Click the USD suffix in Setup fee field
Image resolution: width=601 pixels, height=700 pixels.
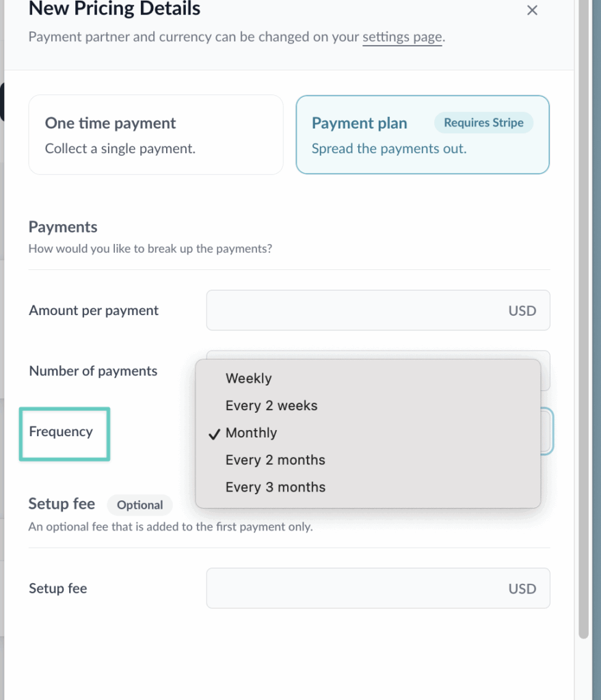522,589
